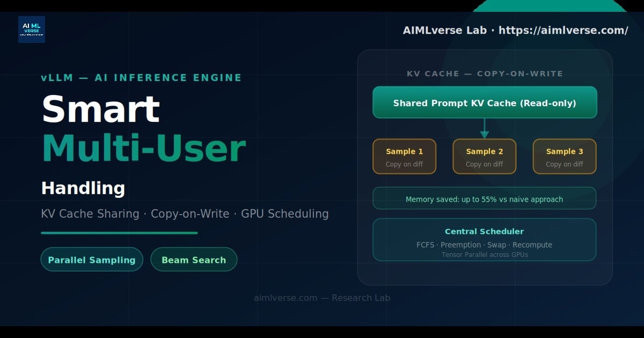Switch to the Handling section
The image size is (644, 338).
tap(83, 188)
